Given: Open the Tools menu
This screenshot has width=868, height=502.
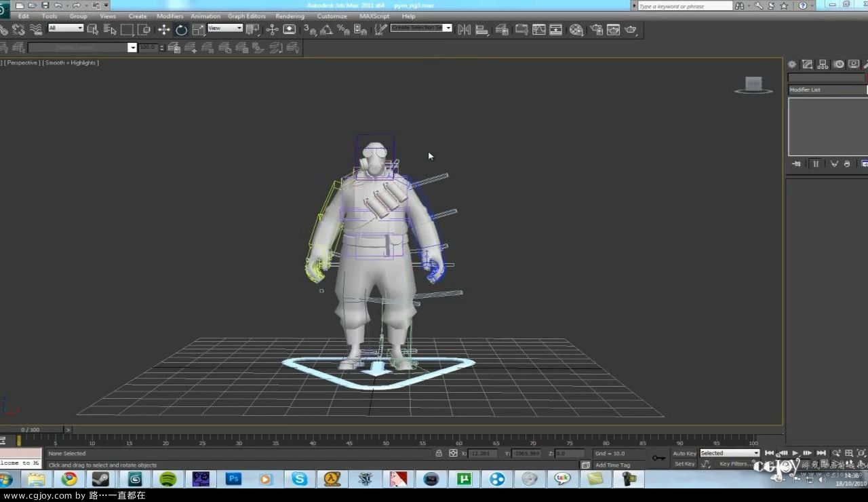Looking at the screenshot, I should tap(50, 16).
